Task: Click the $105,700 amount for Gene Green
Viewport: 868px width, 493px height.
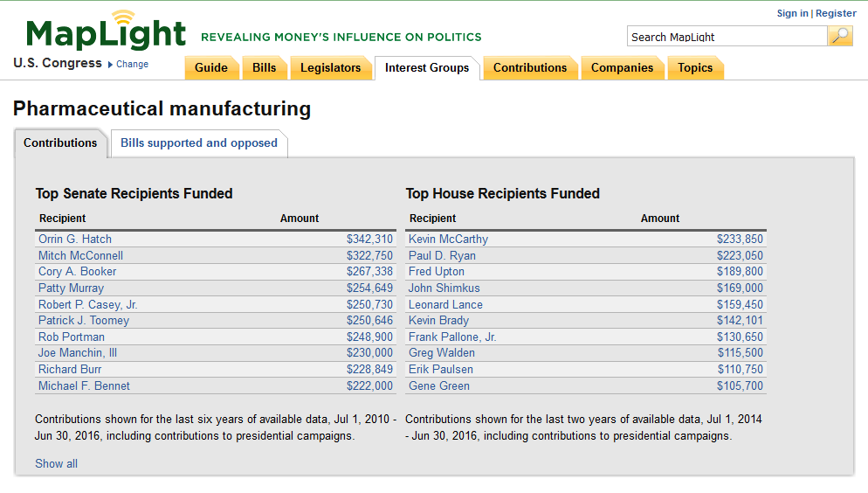Action: tap(741, 386)
